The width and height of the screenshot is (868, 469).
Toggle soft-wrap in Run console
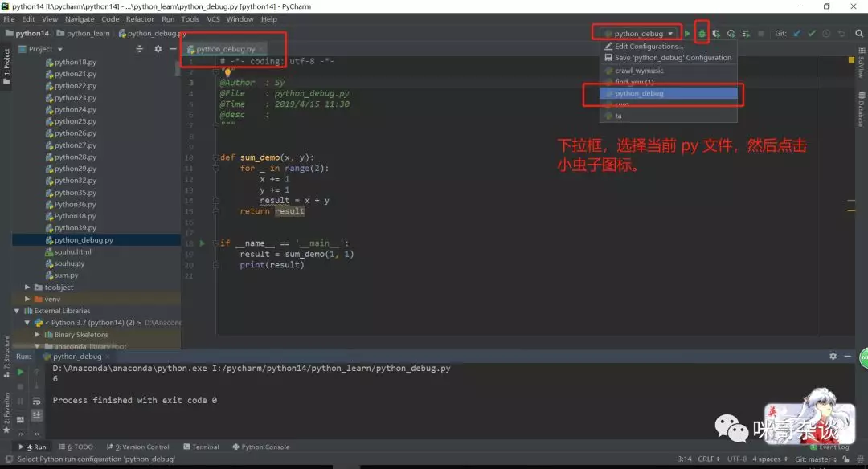coord(36,401)
